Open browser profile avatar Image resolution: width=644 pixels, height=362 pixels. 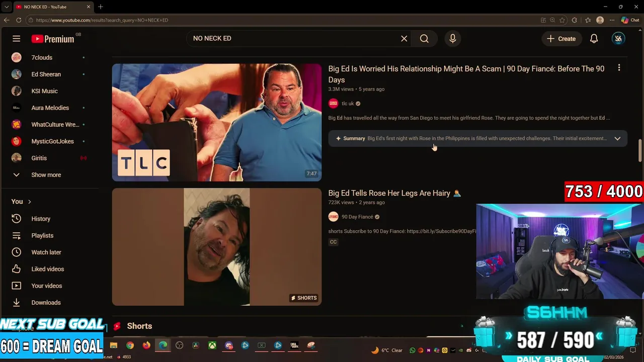tap(600, 20)
